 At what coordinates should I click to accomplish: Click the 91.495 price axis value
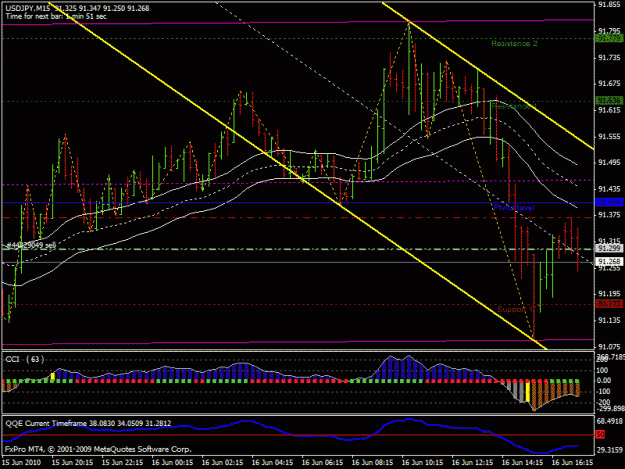coord(609,163)
